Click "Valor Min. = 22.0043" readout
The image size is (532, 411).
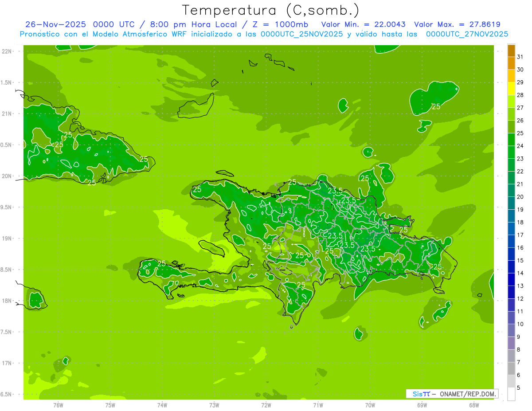[364, 24]
